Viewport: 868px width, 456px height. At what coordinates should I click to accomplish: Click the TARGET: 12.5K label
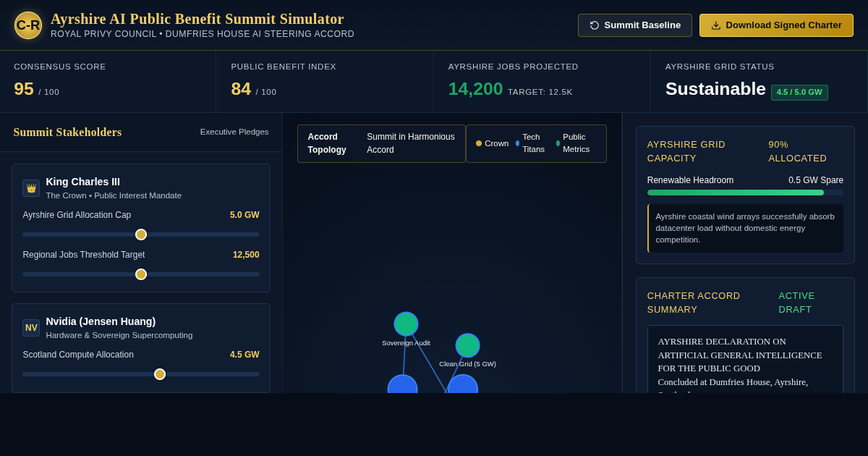(540, 92)
